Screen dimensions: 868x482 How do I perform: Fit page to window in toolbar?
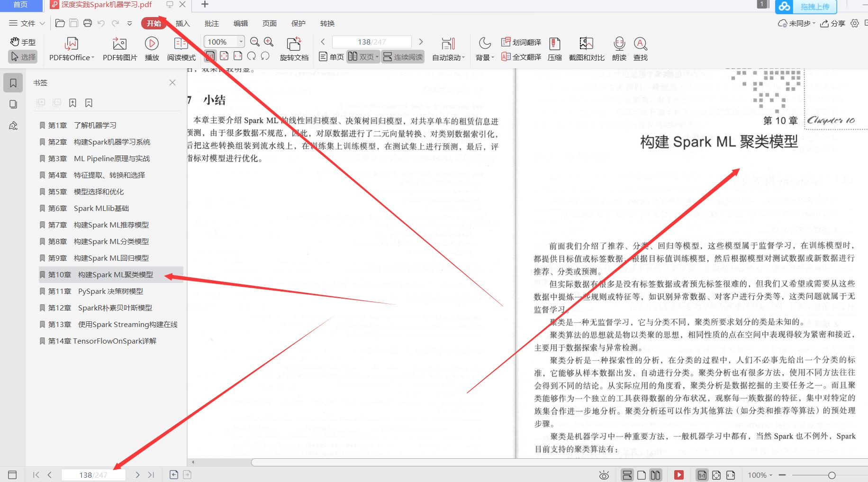click(x=224, y=56)
